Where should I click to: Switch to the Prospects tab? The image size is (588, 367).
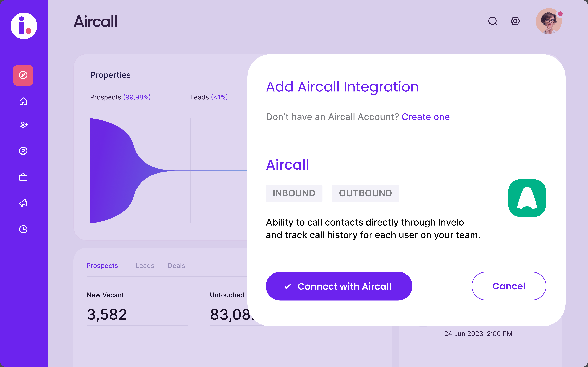pos(102,266)
